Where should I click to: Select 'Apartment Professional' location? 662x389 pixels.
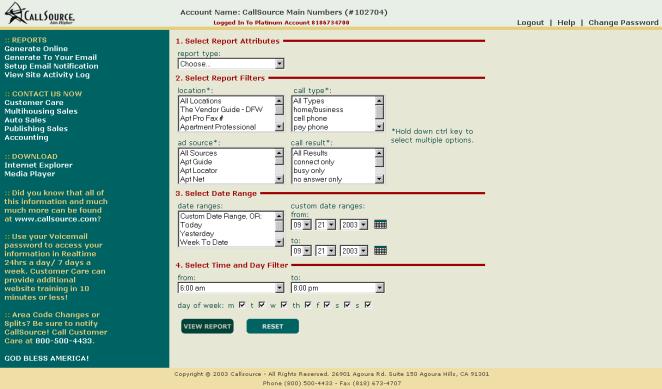pyautogui.click(x=227, y=127)
